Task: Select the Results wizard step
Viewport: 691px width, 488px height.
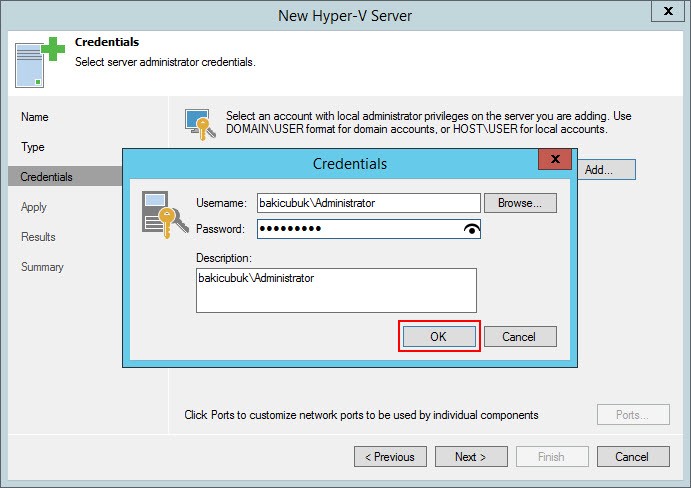Action: point(38,237)
